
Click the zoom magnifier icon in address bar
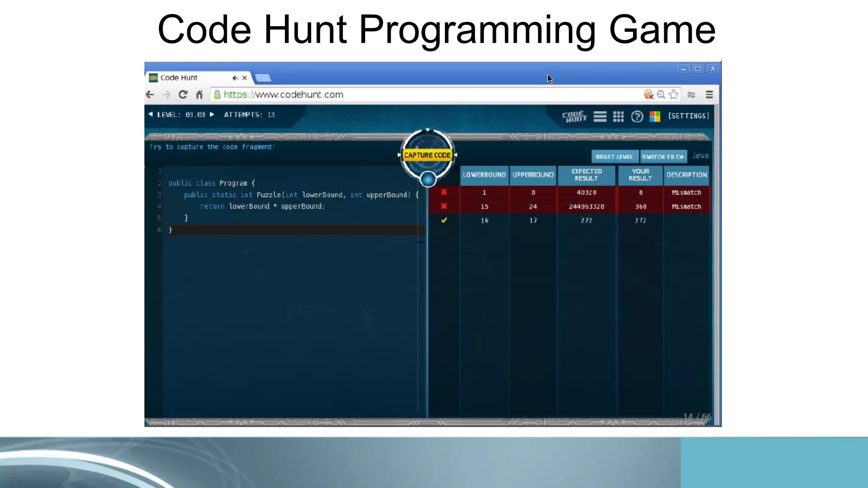[661, 94]
